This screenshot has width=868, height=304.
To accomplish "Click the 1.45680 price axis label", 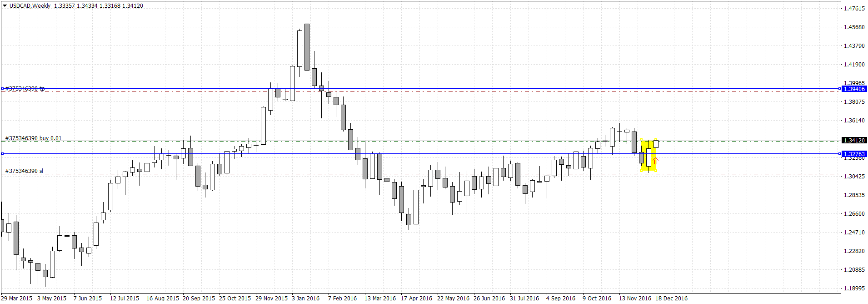I will (x=854, y=27).
